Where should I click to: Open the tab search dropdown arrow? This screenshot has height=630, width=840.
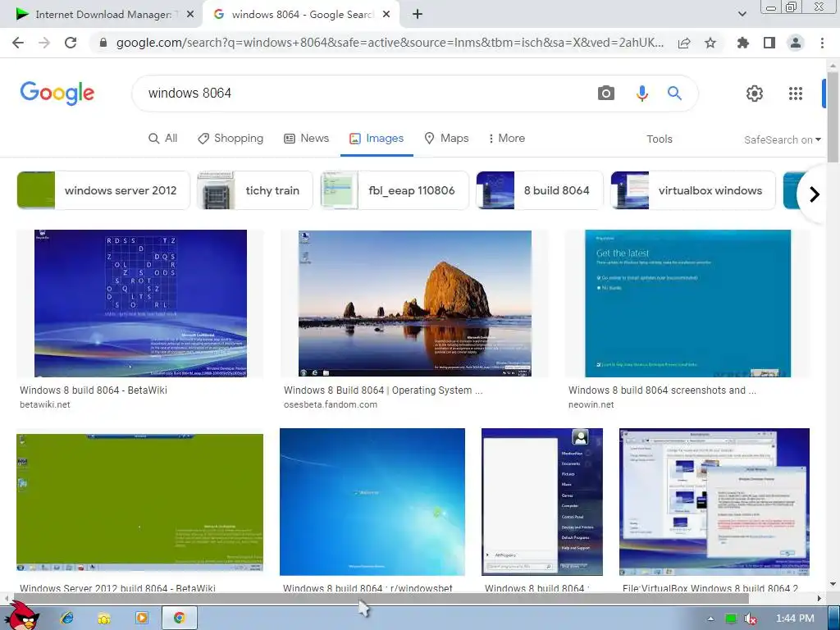point(742,15)
